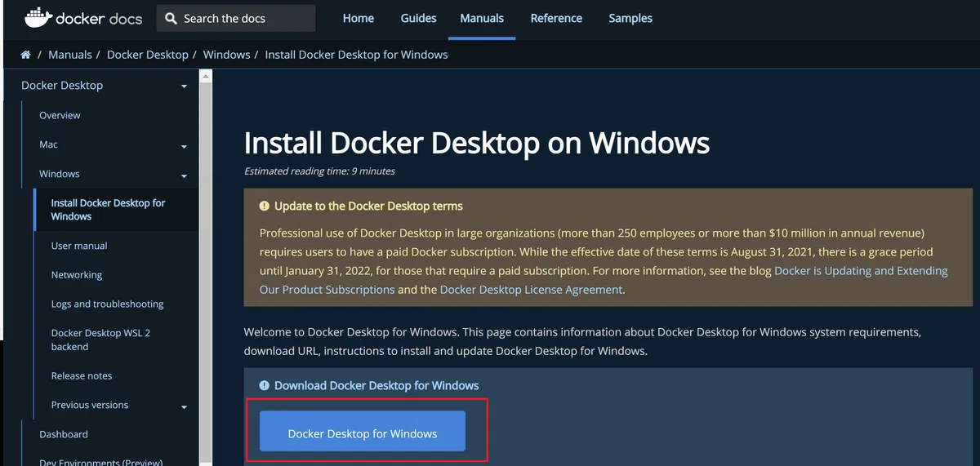Click Manuals in the breadcrumb

pos(70,55)
